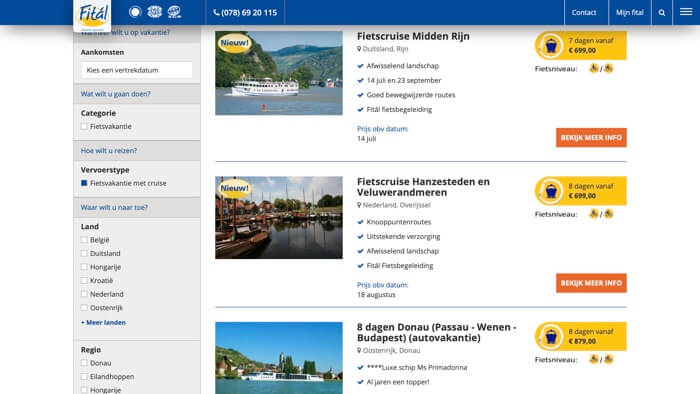Open the 8 dagen Donau autovakantie title
Image resolution: width=700 pixels, height=394 pixels.
(437, 332)
